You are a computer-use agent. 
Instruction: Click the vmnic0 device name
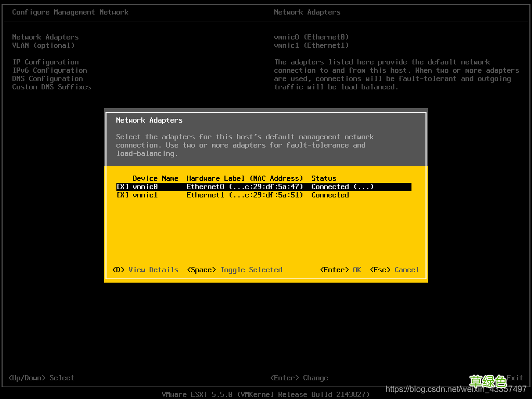pos(145,187)
